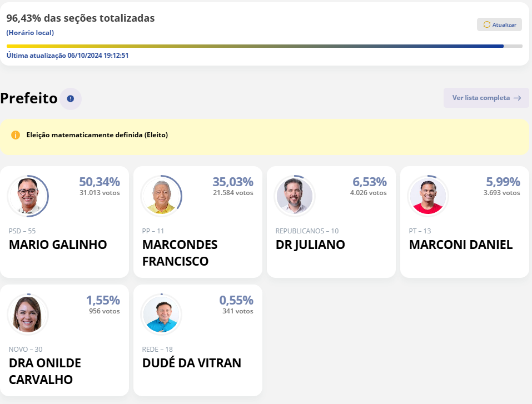Click the Eleição matematicamente definida notice
Screen dimensions: 532x404
click(x=97, y=135)
